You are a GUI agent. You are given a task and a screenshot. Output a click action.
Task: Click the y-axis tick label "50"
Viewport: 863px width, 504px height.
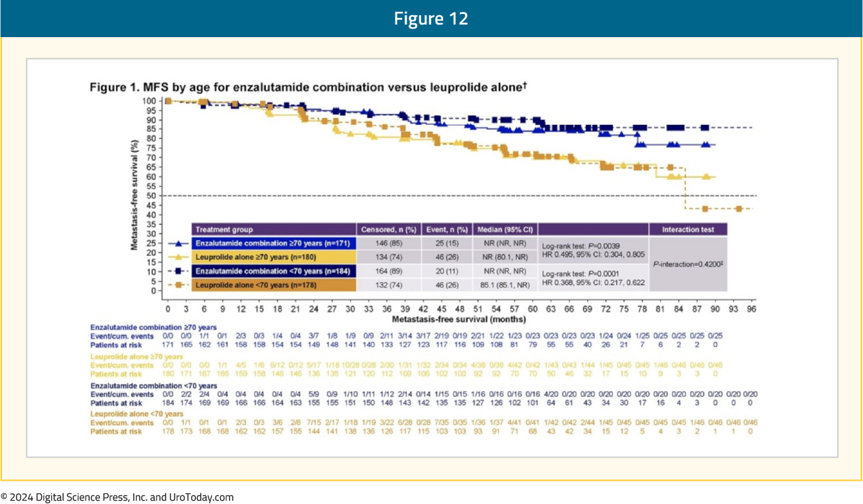(x=152, y=196)
